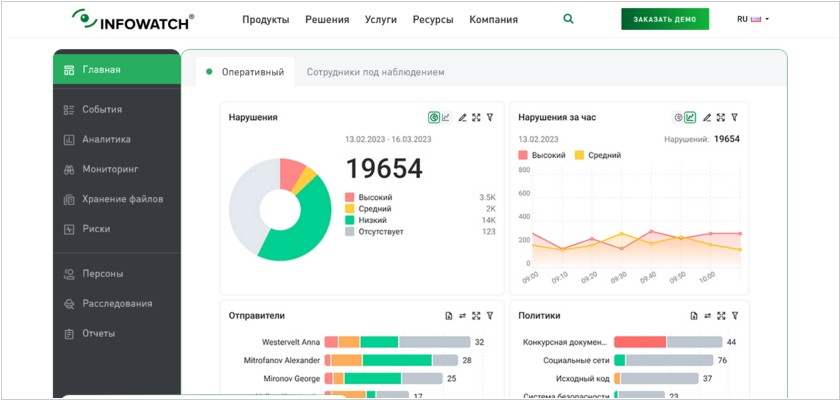
Task: Switch to Сотрудники под наблюдением tab
Action: pos(376,72)
